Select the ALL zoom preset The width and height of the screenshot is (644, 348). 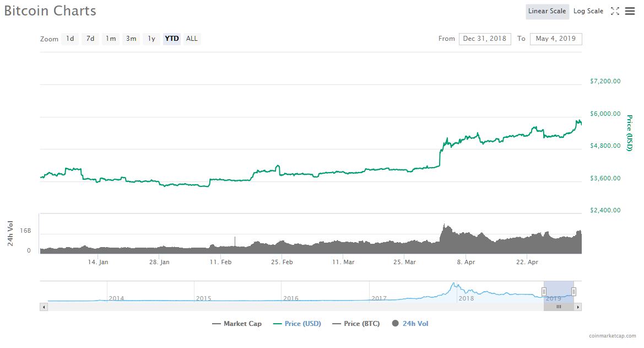[x=191, y=39]
